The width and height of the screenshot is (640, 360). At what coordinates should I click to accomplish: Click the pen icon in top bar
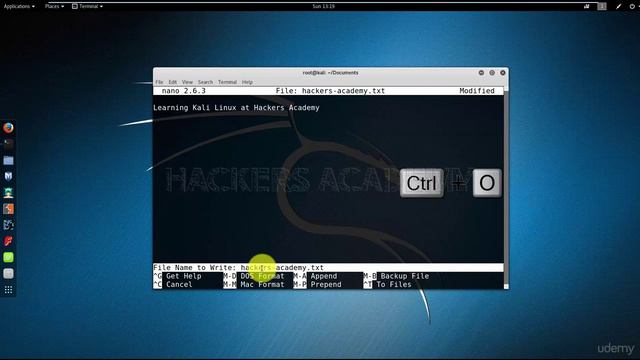[618, 6]
